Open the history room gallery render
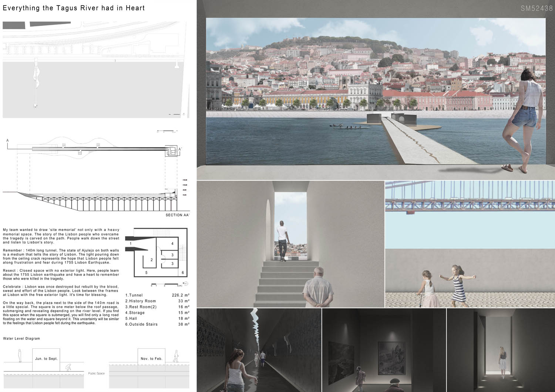The height and width of the screenshot is (392, 555). coord(384,350)
